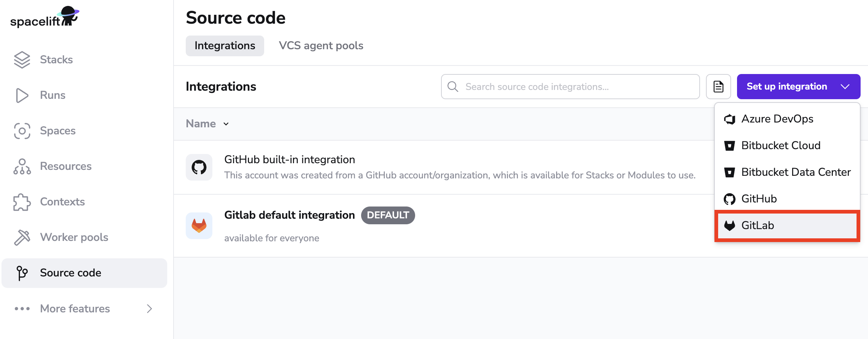This screenshot has width=868, height=339.
Task: Click the GitHub logo on the built-in integration
Action: coord(199,167)
